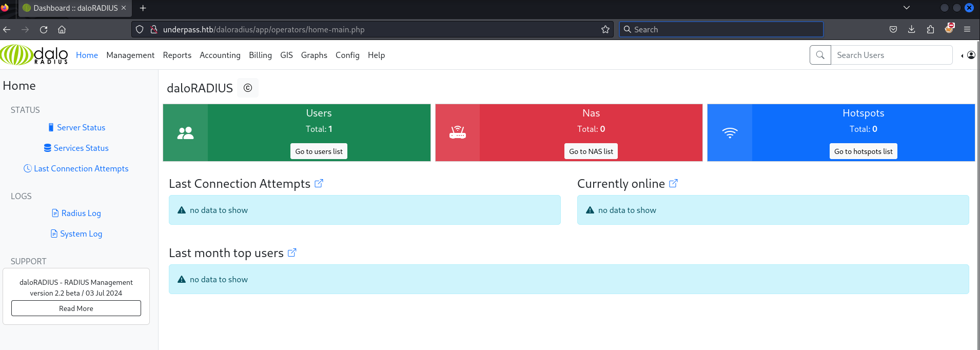Open the Server Status link
Screen dimensions: 980x350
point(81,127)
